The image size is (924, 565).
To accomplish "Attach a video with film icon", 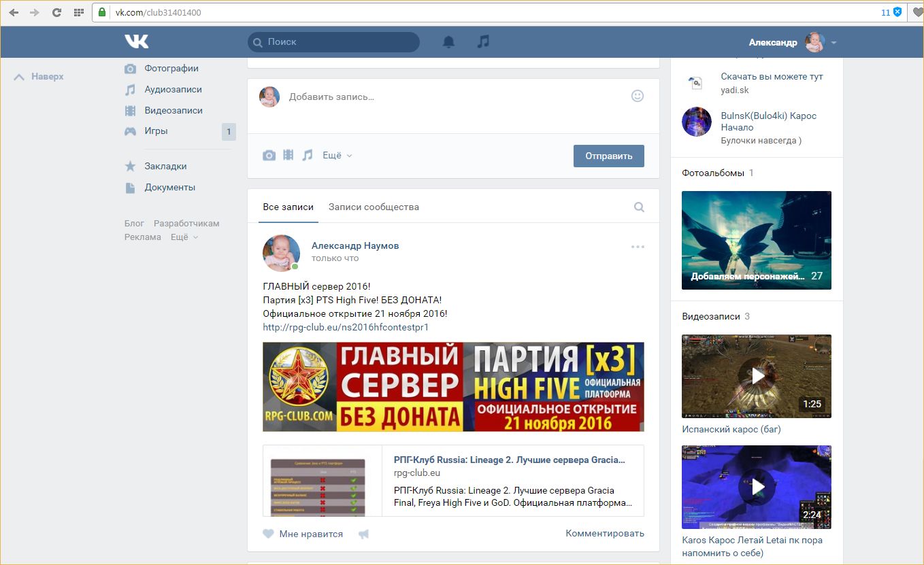I will 288,156.
